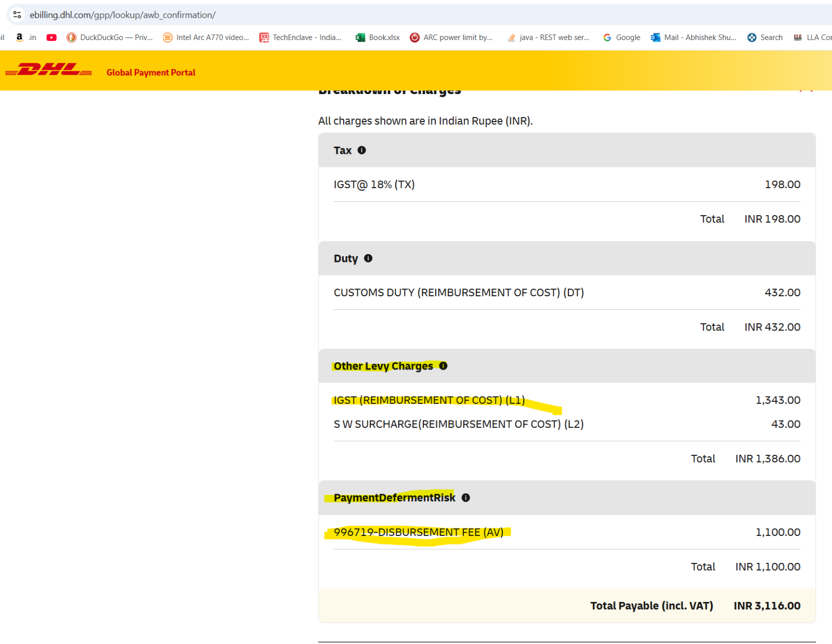
Task: Open the Search bookmark
Action: 765,37
